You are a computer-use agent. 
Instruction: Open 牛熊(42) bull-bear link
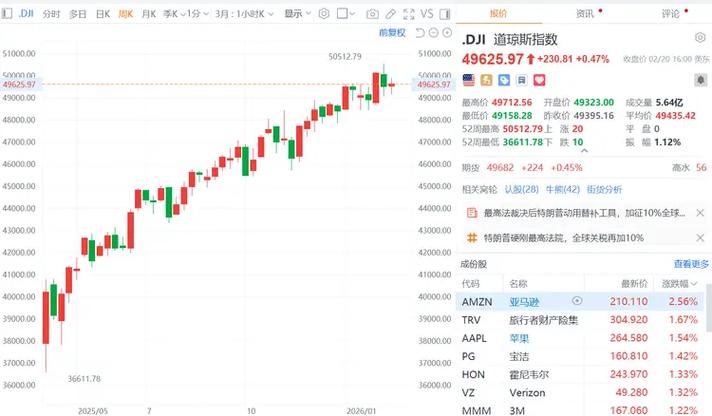[563, 189]
